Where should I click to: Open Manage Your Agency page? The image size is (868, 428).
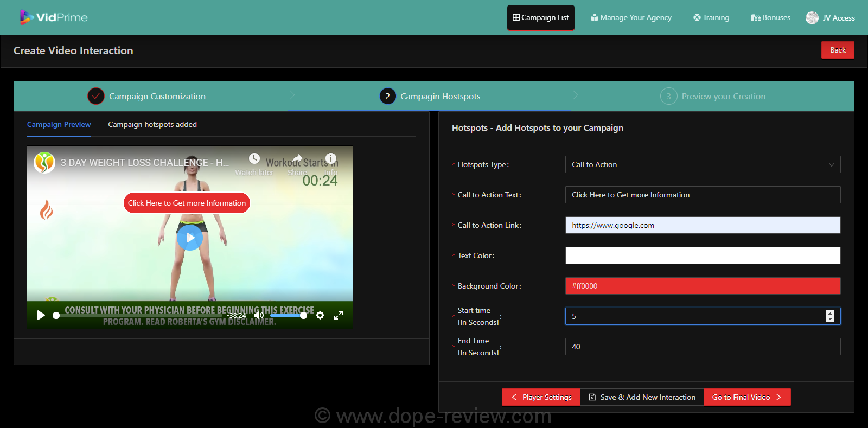[x=631, y=18]
